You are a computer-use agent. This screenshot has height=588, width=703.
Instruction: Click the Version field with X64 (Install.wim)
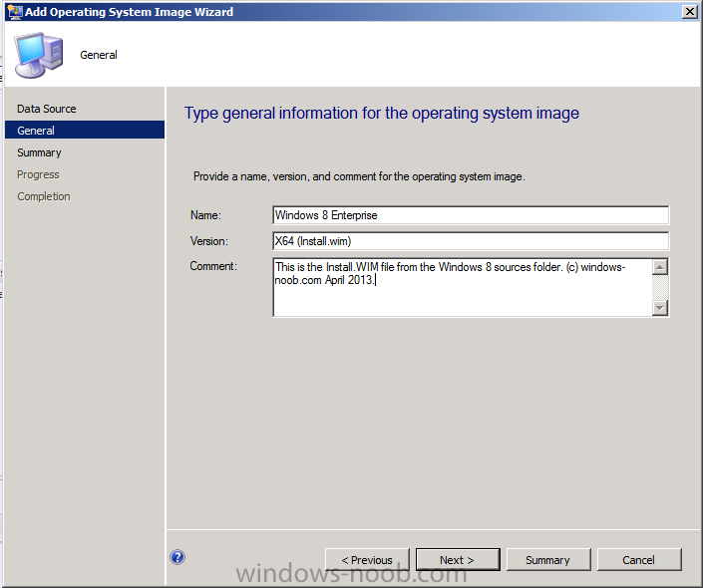(471, 241)
